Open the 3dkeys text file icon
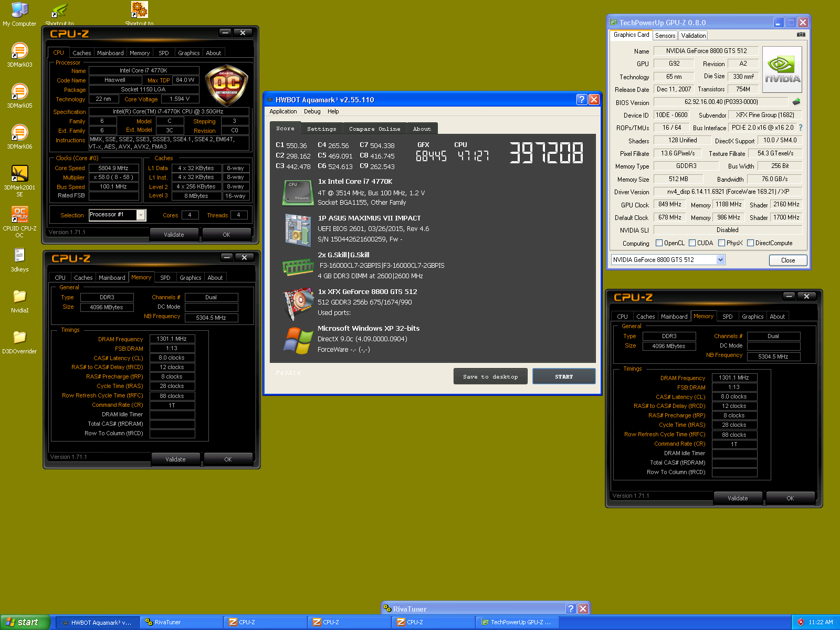The image size is (840, 630). tap(19, 259)
